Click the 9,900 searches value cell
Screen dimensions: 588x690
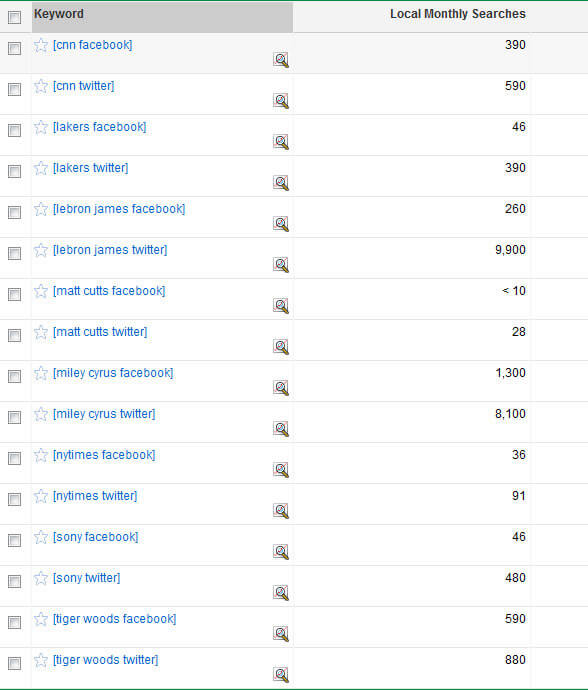pos(510,250)
